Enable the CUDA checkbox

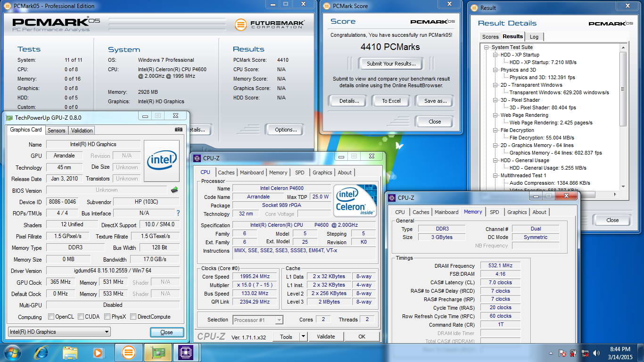coord(81,317)
